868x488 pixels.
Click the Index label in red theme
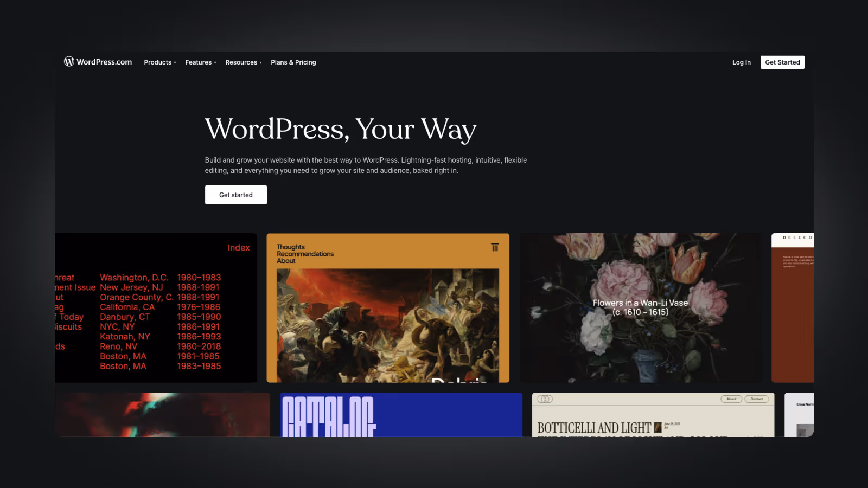click(x=239, y=248)
